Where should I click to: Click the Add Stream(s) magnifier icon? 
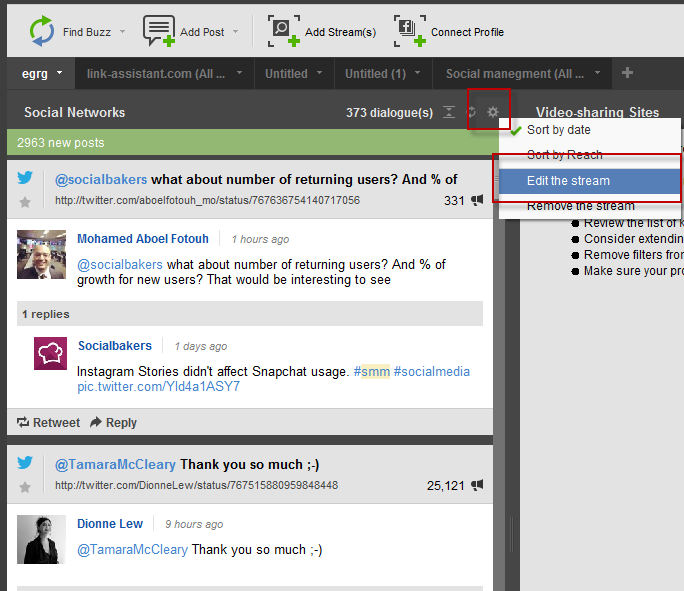[x=284, y=31]
